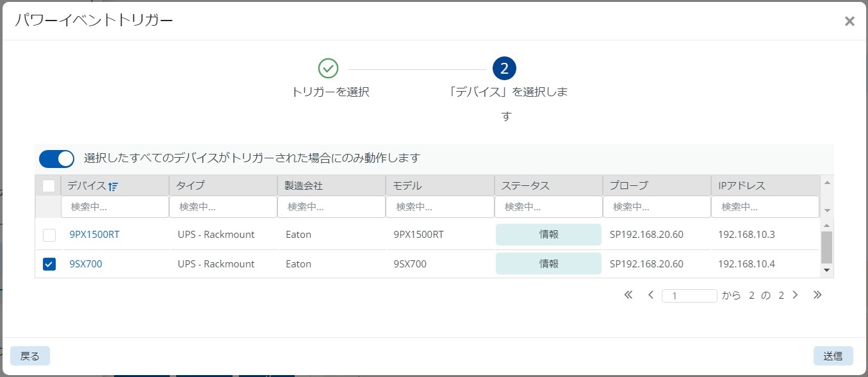Click the device column sort icon
Image resolution: width=868 pixels, height=377 pixels.
pos(113,187)
